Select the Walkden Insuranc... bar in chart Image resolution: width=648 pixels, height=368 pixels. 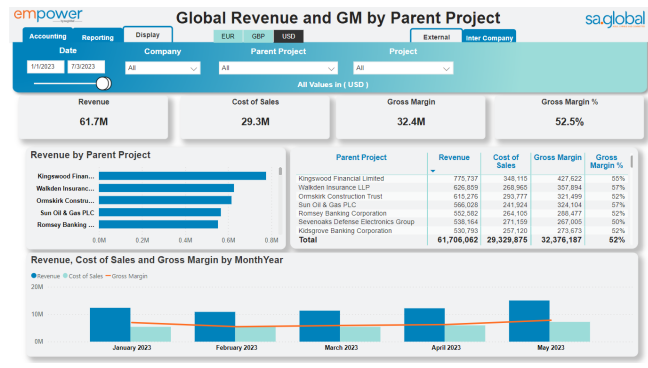click(167, 188)
